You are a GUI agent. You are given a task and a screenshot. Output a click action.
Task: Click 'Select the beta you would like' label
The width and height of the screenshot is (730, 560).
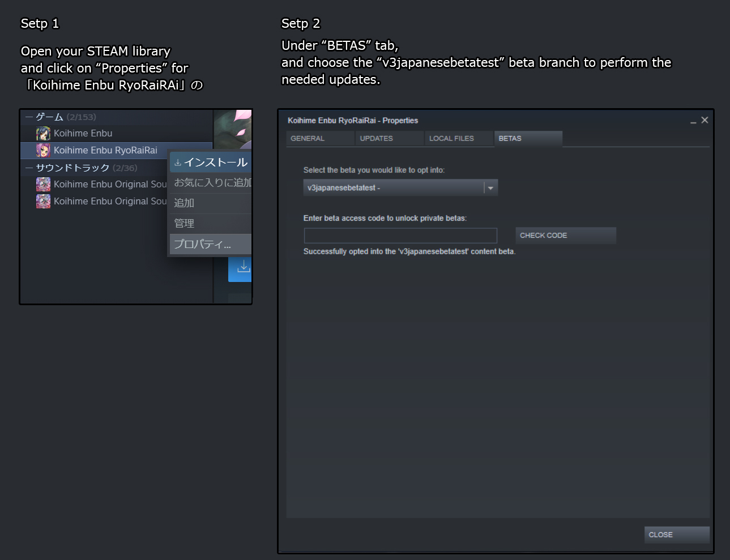(x=374, y=170)
